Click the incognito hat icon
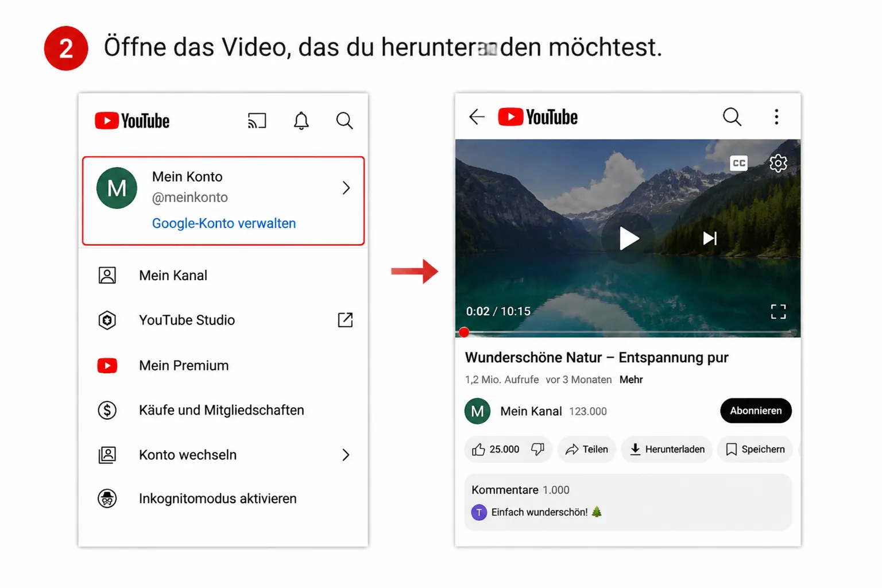 [x=107, y=498]
